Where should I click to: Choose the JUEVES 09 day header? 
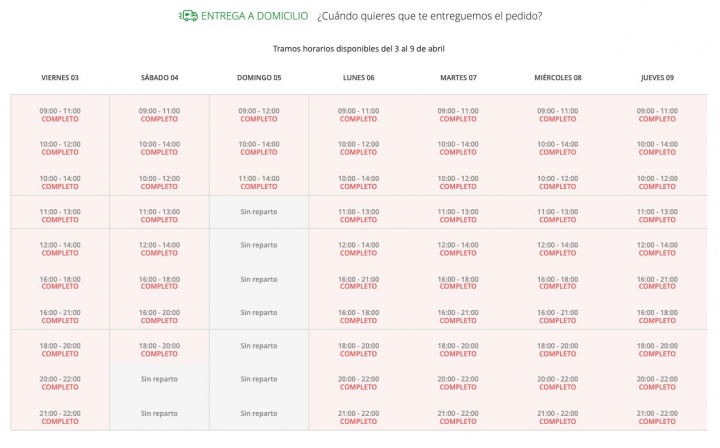click(x=657, y=77)
